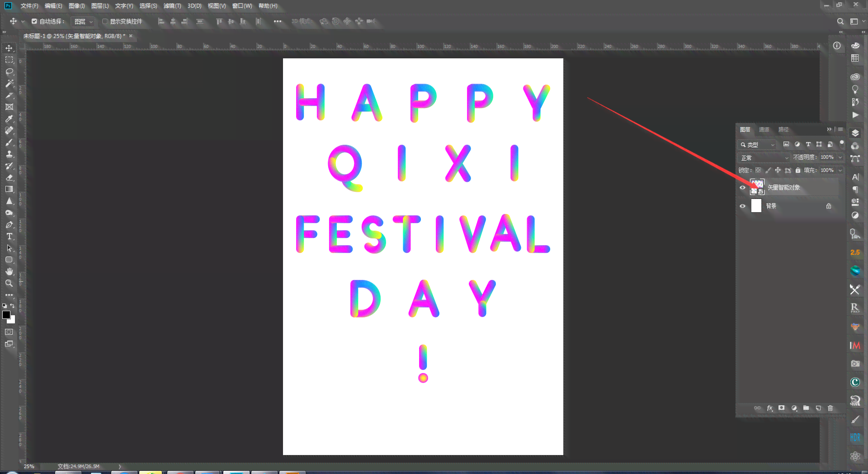Select the Lasso tool
This screenshot has width=868, height=474.
click(9, 71)
